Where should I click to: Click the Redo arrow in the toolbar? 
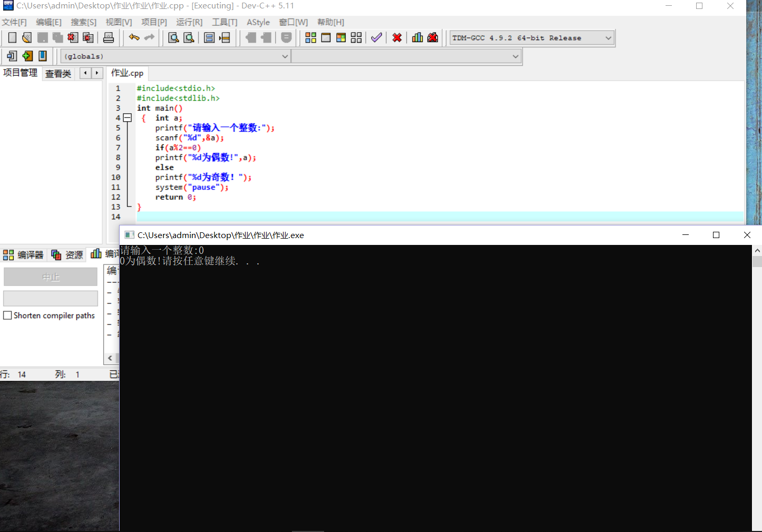click(150, 38)
